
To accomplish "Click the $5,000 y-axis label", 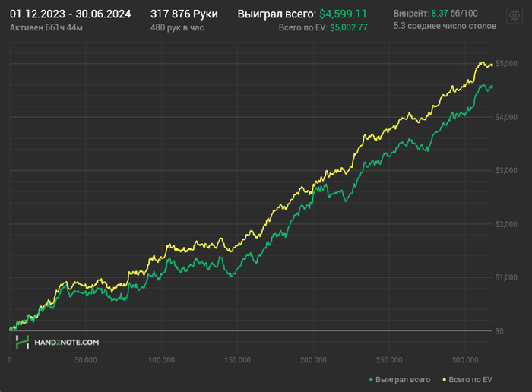I will point(506,63).
